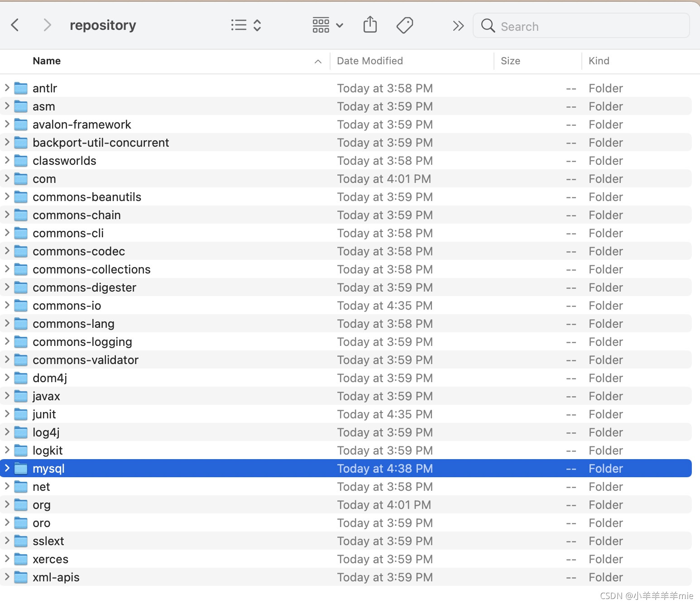Expand the commons-io folder chevron

pos(7,305)
